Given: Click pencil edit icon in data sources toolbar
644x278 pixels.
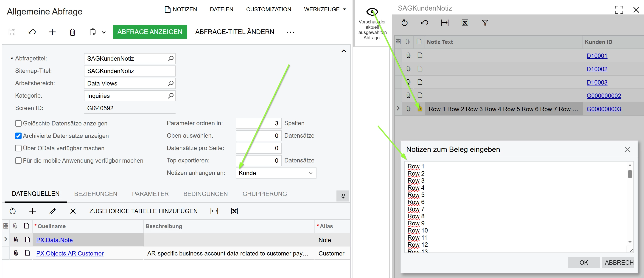Looking at the screenshot, I should click(53, 211).
